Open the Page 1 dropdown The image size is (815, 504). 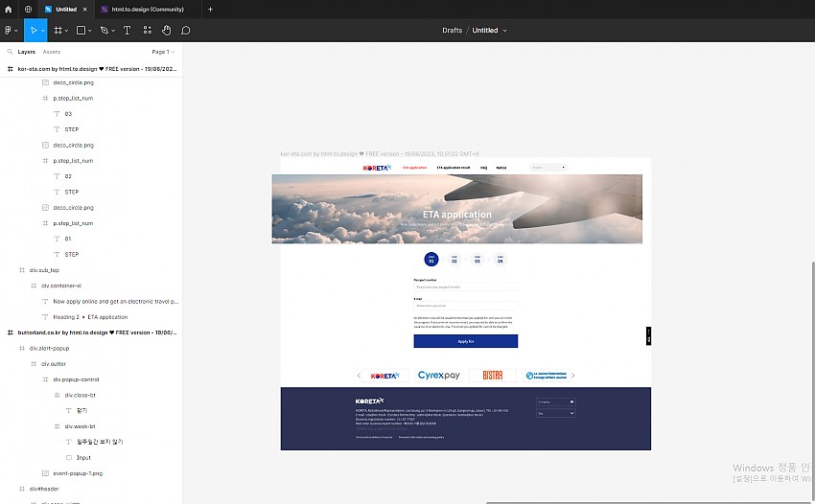(162, 52)
